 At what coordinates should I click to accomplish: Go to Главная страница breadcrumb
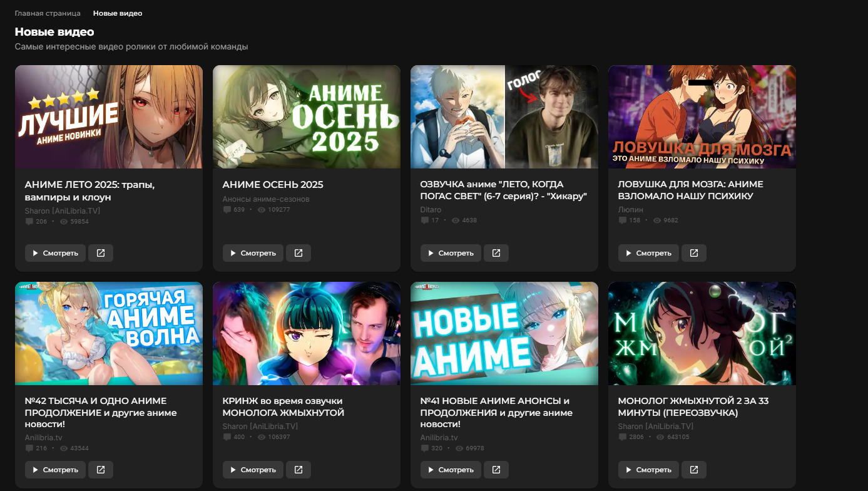pyautogui.click(x=48, y=13)
